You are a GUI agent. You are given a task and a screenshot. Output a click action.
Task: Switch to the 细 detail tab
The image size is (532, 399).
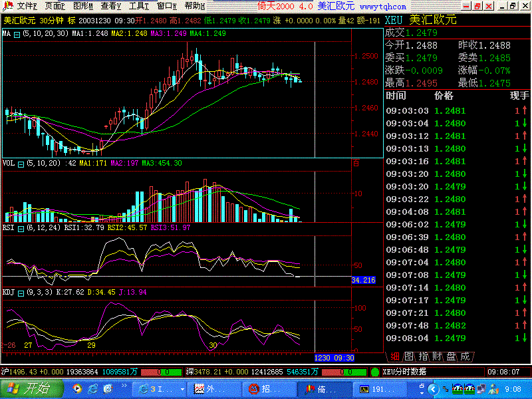point(394,356)
